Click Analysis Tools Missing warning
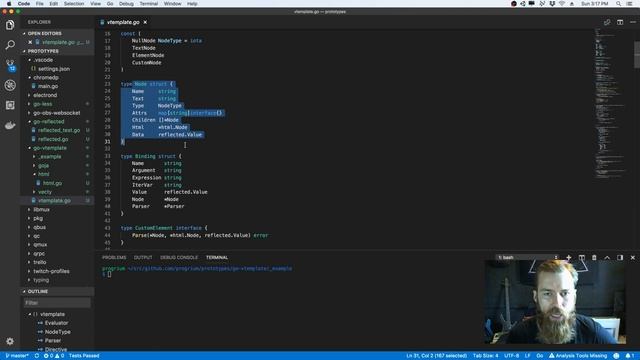Image resolution: width=640 pixels, height=360 pixels. pyautogui.click(x=578, y=356)
